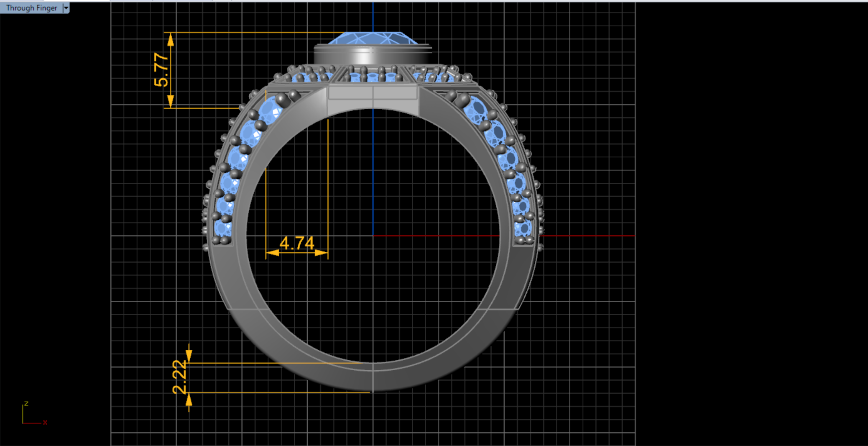Select the center pavé stones below the bezel
868x446 pixels.
[x=372, y=77]
